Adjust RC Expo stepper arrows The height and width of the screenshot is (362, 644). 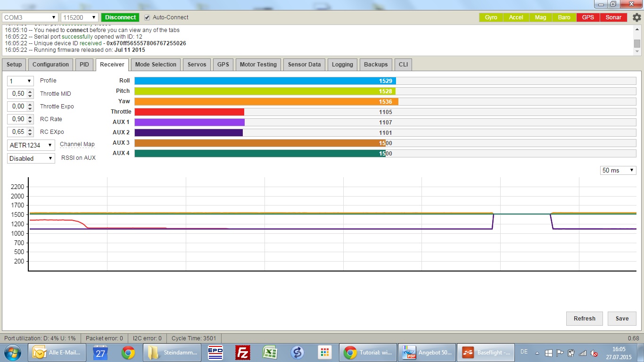pyautogui.click(x=31, y=132)
